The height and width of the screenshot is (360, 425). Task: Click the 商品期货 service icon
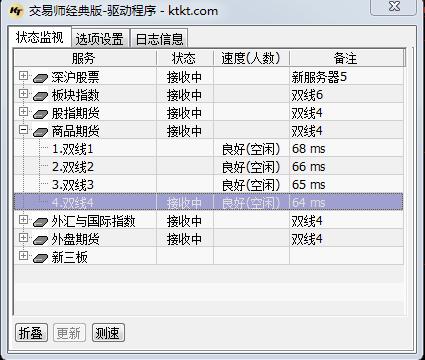point(41,132)
